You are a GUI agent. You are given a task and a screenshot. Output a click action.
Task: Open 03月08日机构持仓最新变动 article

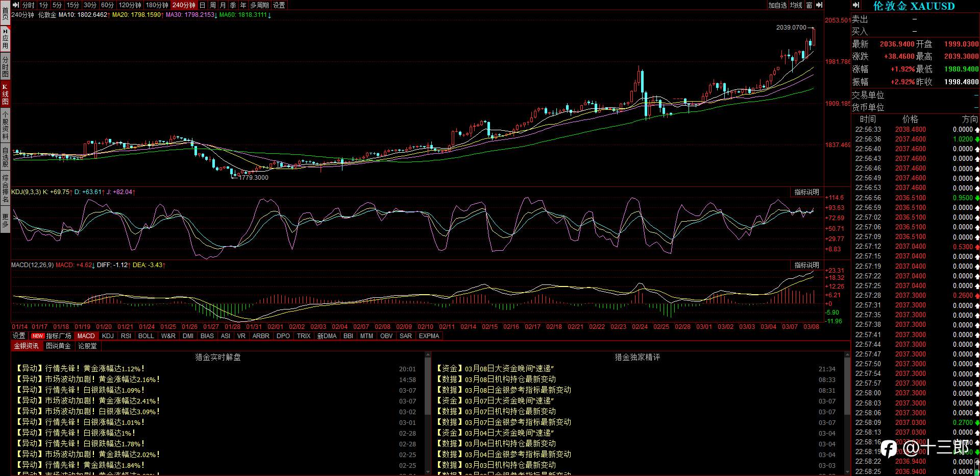tap(496, 379)
